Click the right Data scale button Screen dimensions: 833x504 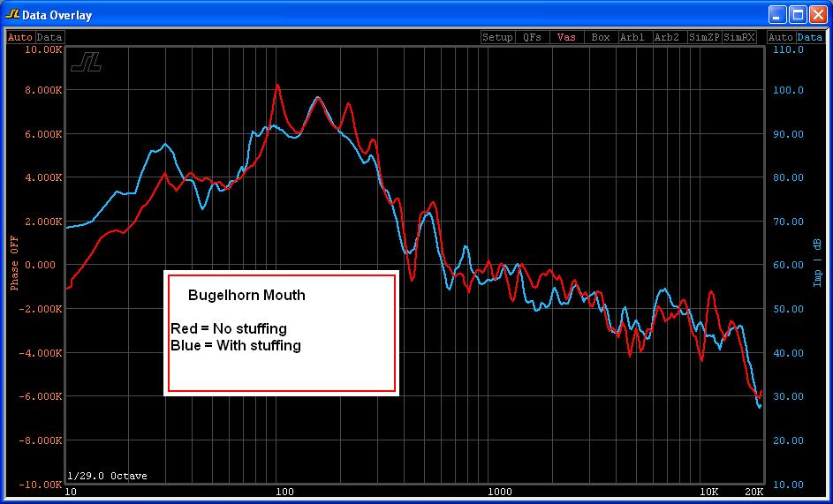tap(810, 37)
